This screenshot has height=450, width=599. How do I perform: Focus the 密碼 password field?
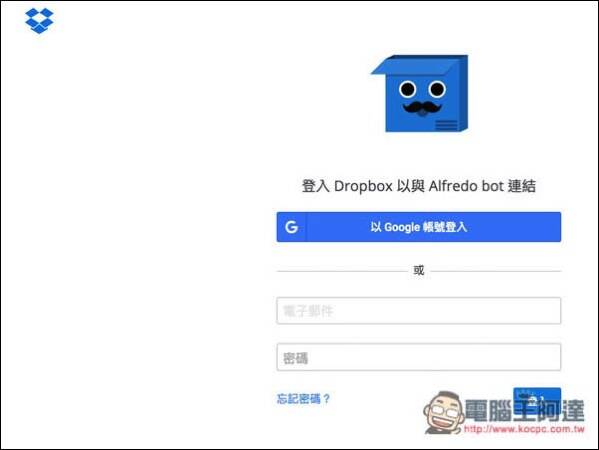click(x=419, y=357)
